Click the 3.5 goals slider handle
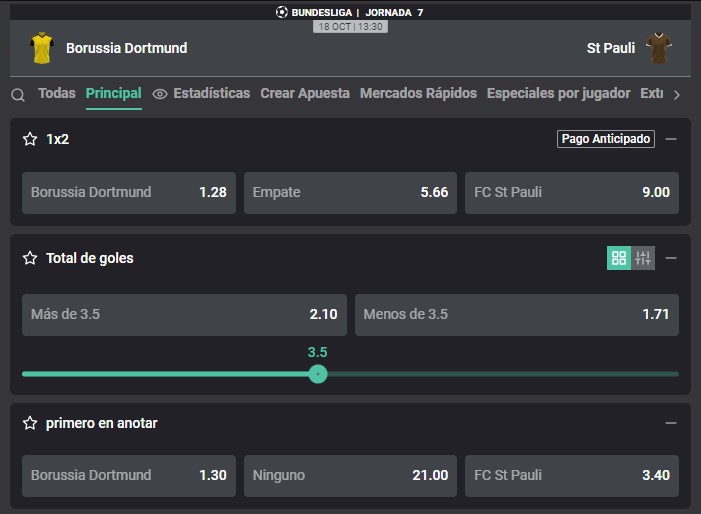Viewport: 701px width, 514px height. click(318, 374)
